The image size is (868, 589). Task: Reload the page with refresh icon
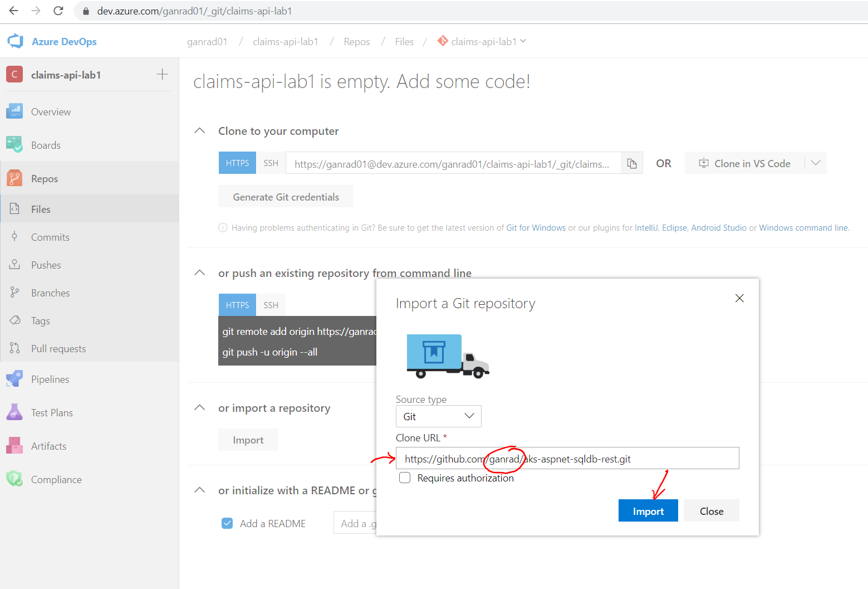tap(58, 11)
